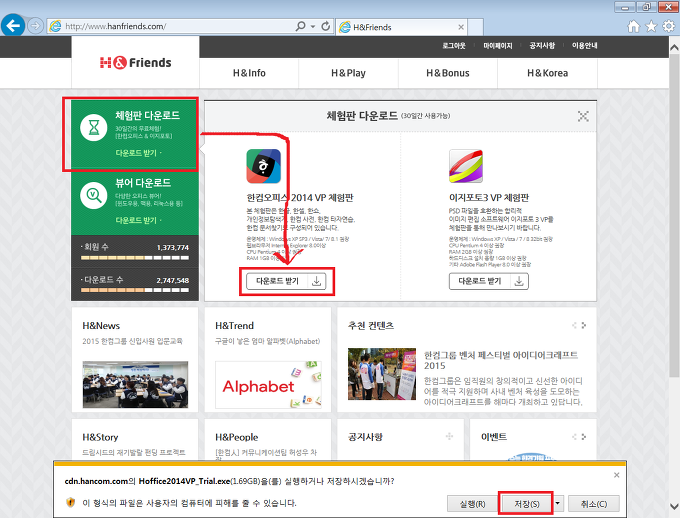This screenshot has width=680, height=518.
Task: Click the 취소(C) button
Action: 594,504
